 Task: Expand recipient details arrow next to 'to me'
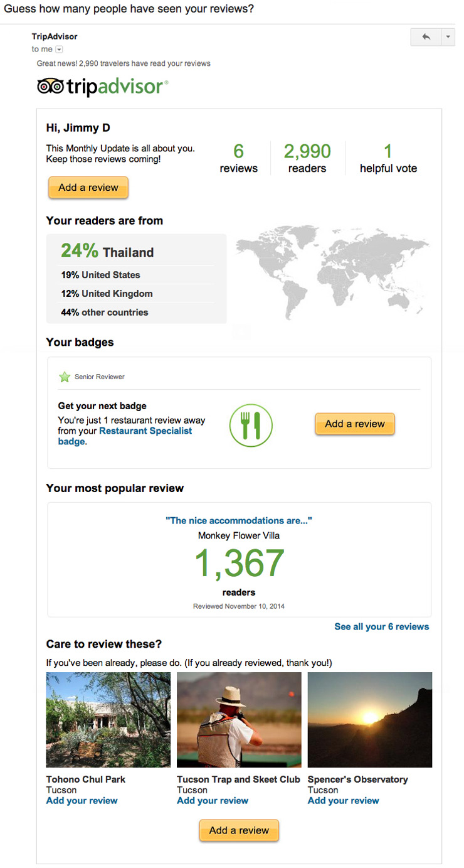60,50
